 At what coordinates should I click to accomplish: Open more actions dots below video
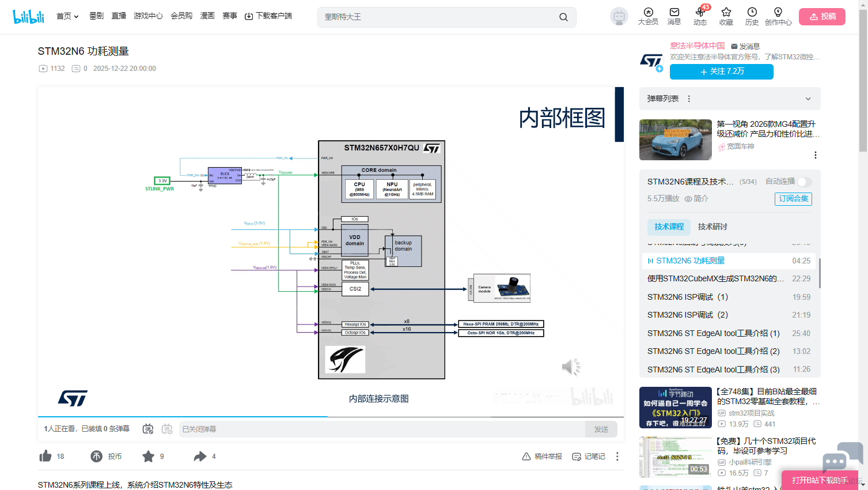[617, 457]
